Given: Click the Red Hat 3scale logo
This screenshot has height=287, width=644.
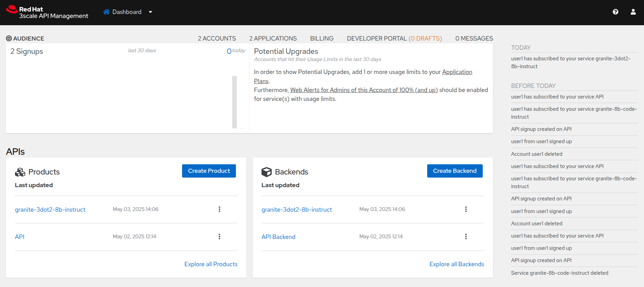Looking at the screenshot, I should click(47, 12).
